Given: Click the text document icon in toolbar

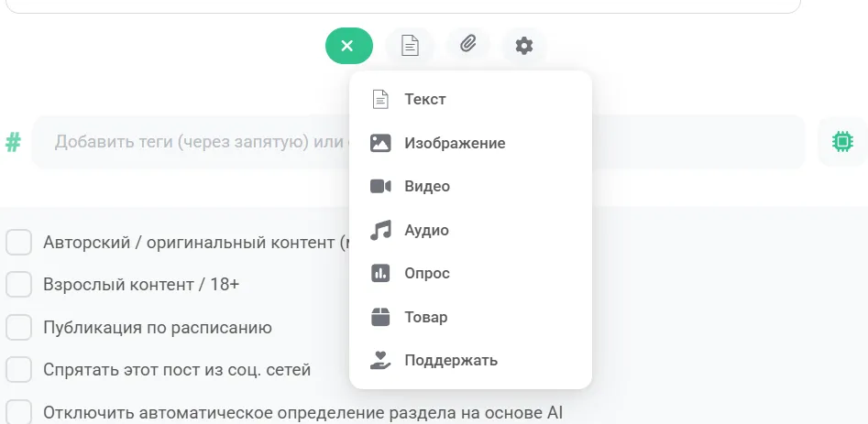Looking at the screenshot, I should 410,46.
